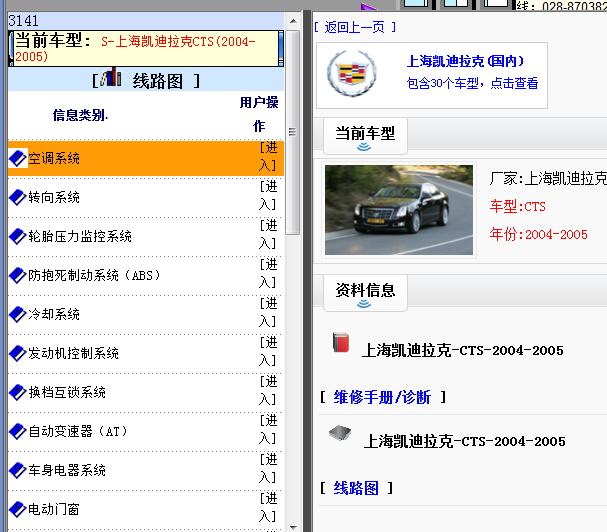Click the book icon beside 冷却系统
Image resolution: width=607 pixels, height=532 pixels.
tap(18, 314)
